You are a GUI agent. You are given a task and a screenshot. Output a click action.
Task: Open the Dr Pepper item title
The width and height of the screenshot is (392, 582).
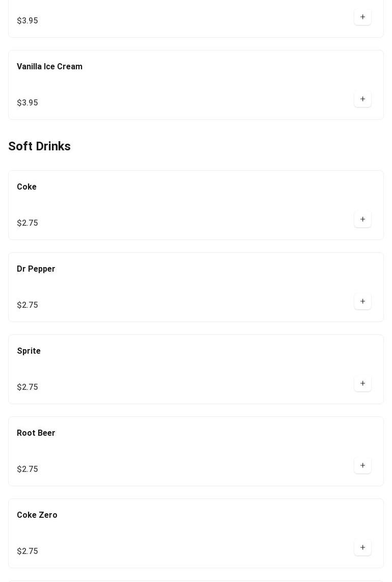point(36,269)
